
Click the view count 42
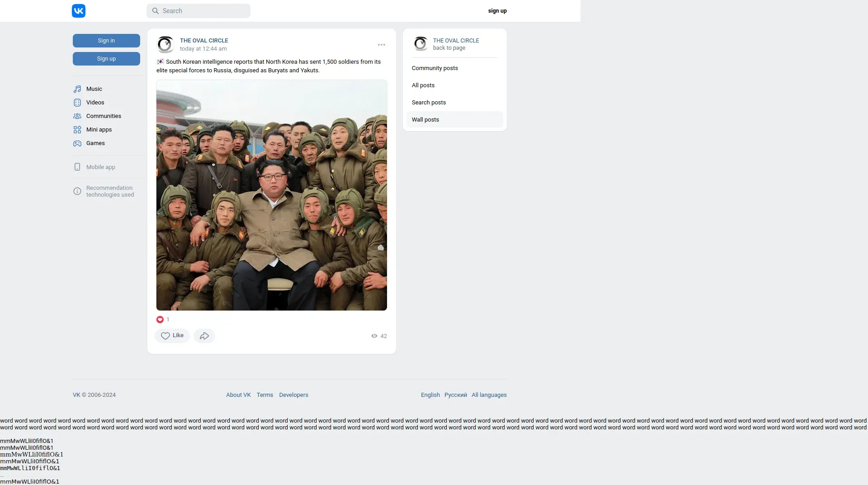(x=384, y=336)
